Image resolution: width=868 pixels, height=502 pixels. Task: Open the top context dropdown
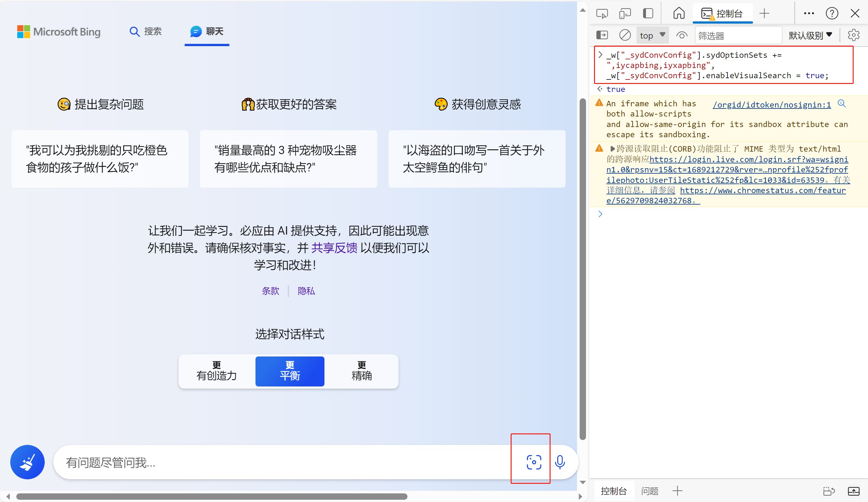tap(652, 35)
